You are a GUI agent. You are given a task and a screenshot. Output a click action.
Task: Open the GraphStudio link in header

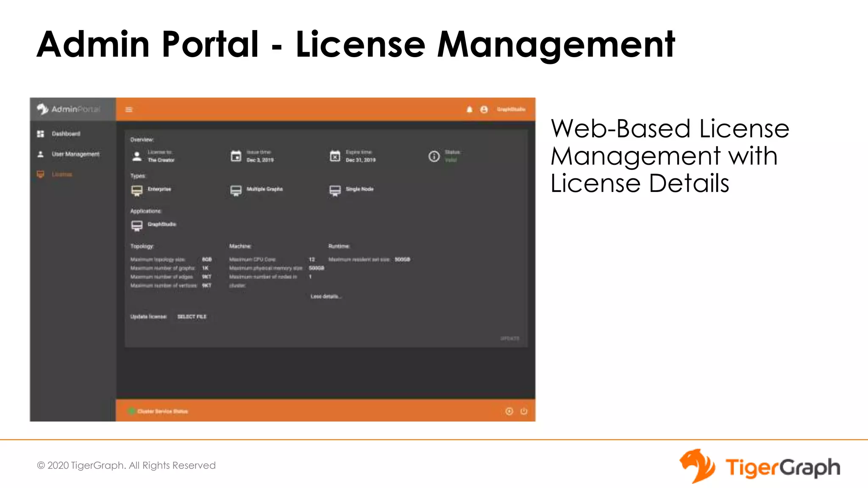511,109
